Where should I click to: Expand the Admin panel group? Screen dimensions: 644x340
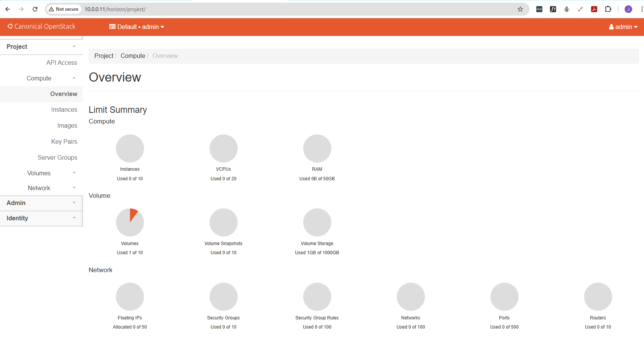[x=41, y=203]
